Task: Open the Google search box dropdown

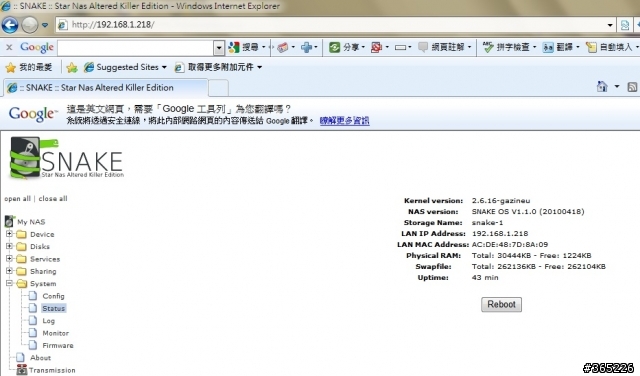Action: (x=219, y=48)
